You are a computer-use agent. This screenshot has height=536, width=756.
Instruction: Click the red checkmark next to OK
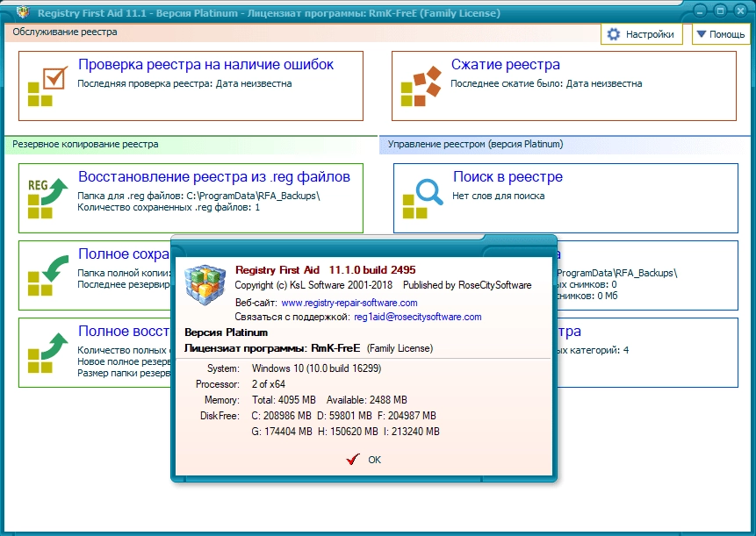pos(353,460)
